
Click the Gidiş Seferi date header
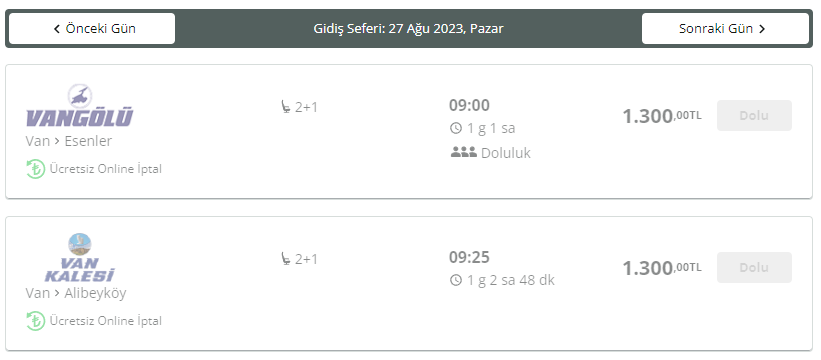click(408, 28)
